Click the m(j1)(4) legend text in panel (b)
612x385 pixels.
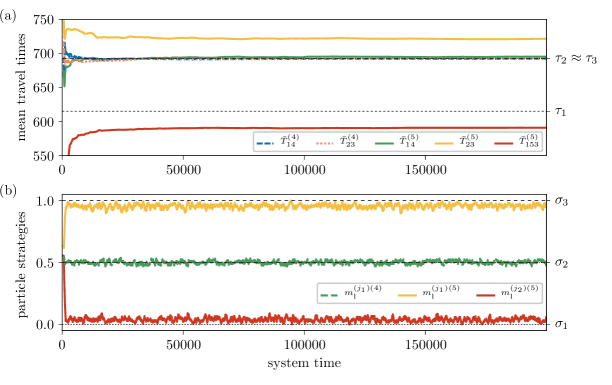363,292
